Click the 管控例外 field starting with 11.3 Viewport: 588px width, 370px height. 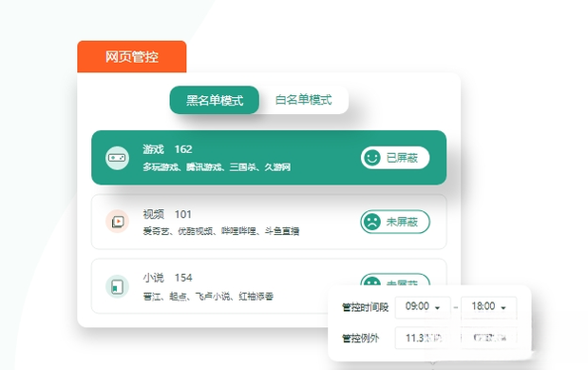point(423,338)
